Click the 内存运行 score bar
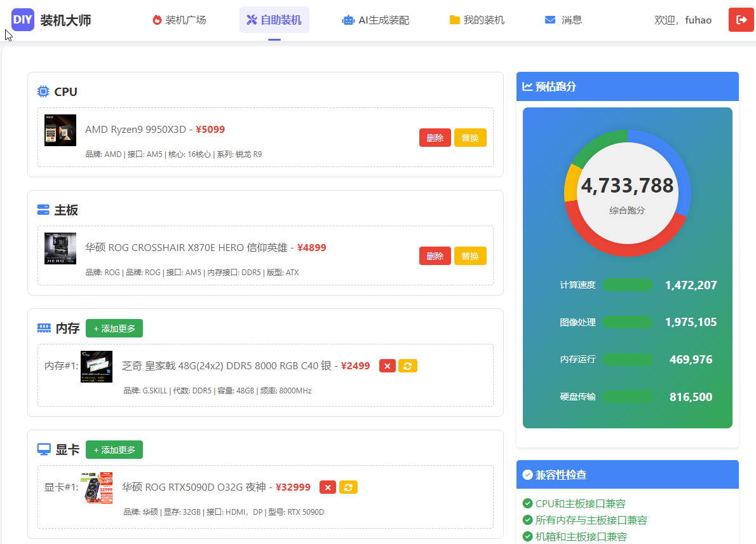The image size is (756, 544). (628, 359)
